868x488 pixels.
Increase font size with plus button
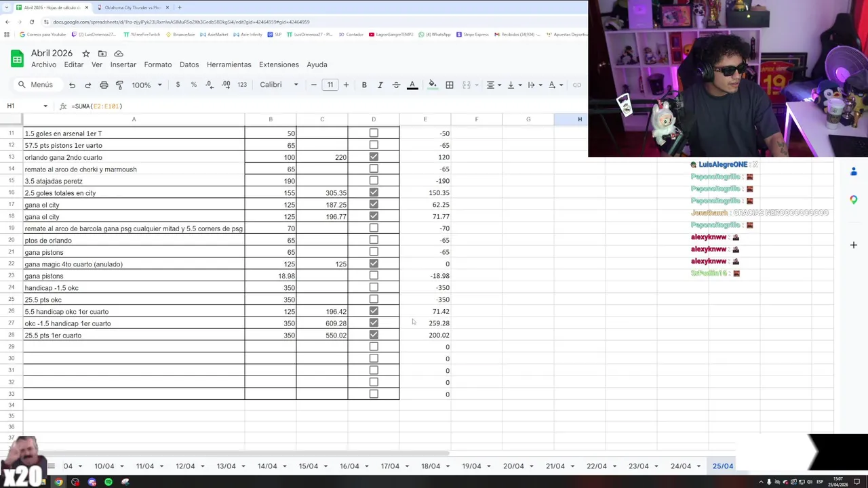tap(346, 85)
